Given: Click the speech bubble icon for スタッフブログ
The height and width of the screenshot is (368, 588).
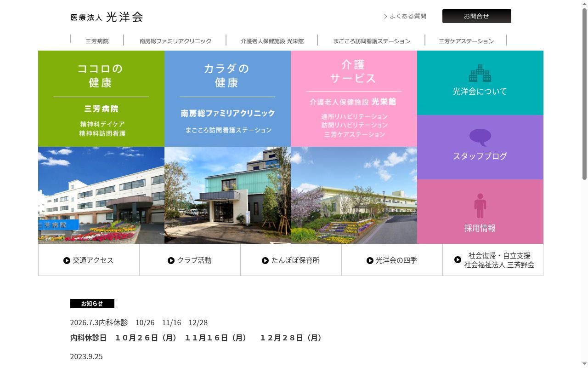Looking at the screenshot, I should (x=480, y=138).
